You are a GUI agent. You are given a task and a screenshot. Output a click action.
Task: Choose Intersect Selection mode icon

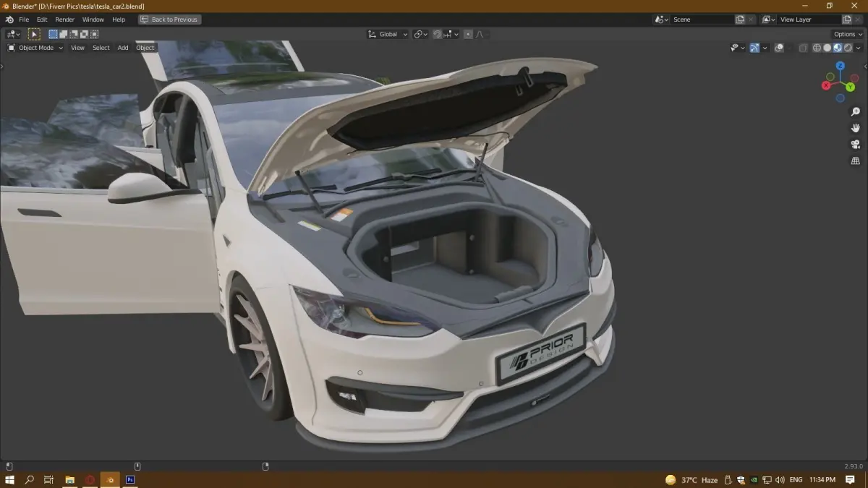(x=95, y=34)
